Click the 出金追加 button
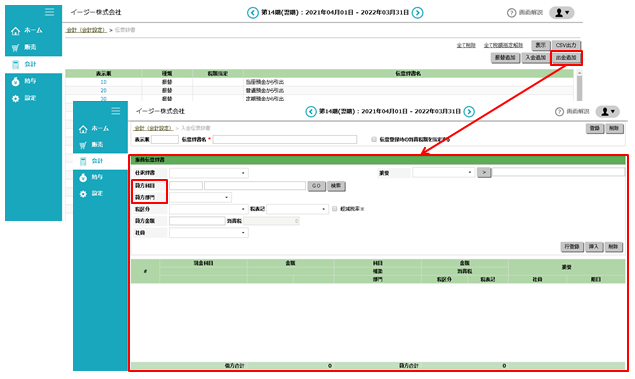This screenshot has height=379, width=635. pos(566,58)
